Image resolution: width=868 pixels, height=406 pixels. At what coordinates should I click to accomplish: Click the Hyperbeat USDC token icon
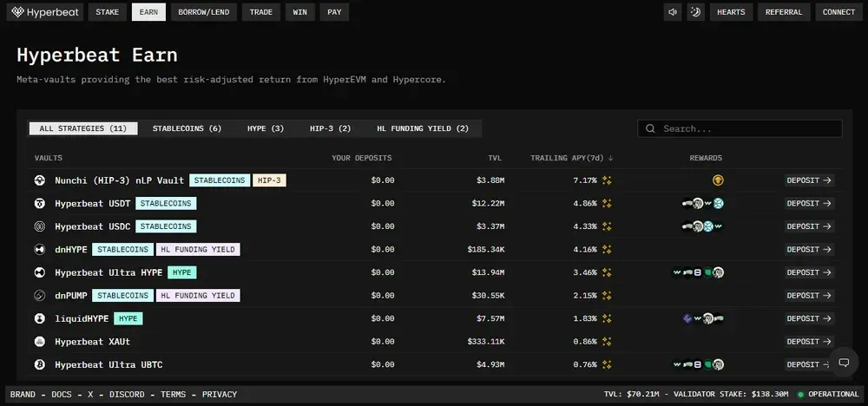point(39,226)
